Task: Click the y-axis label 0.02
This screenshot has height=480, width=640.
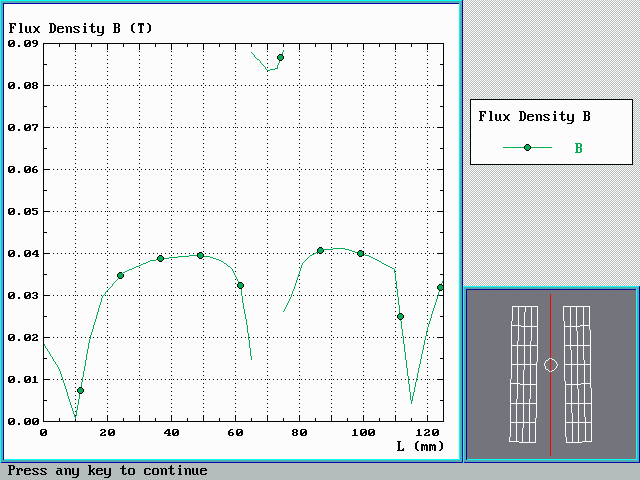Action: click(23, 338)
